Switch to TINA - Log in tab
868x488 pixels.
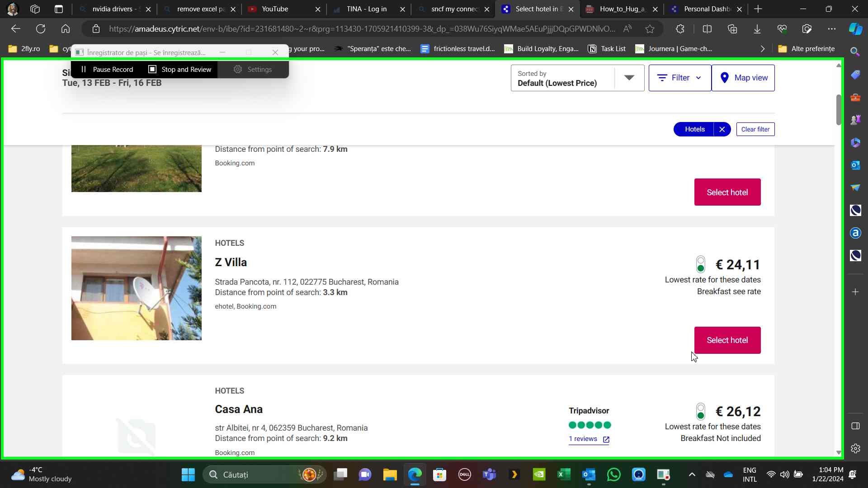(366, 9)
